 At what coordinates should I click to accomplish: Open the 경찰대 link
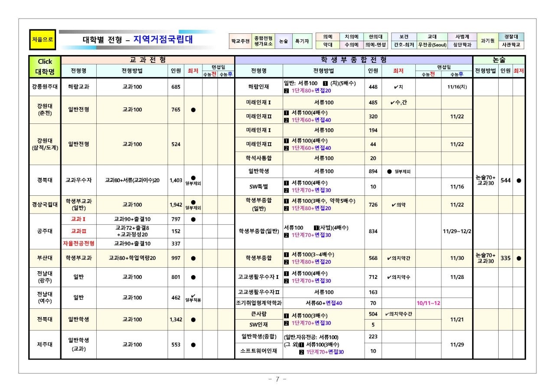[x=511, y=37]
